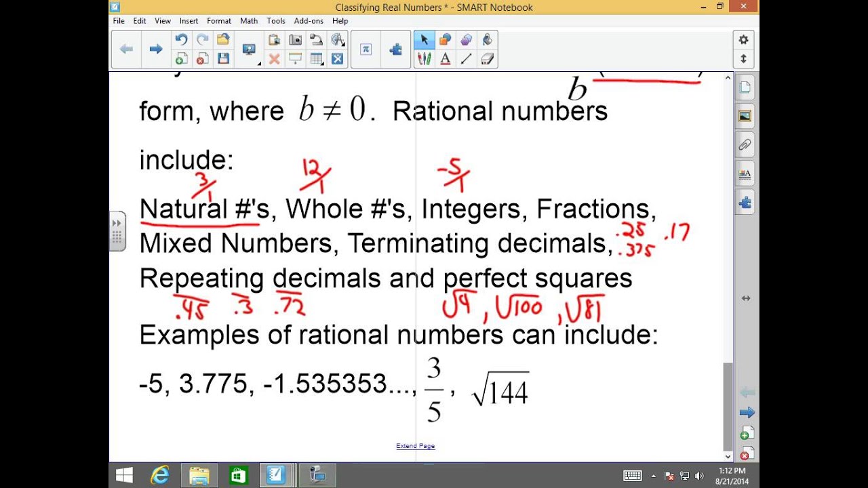Open the Tools menu
This screenshot has height=488, width=868.
pos(276,21)
